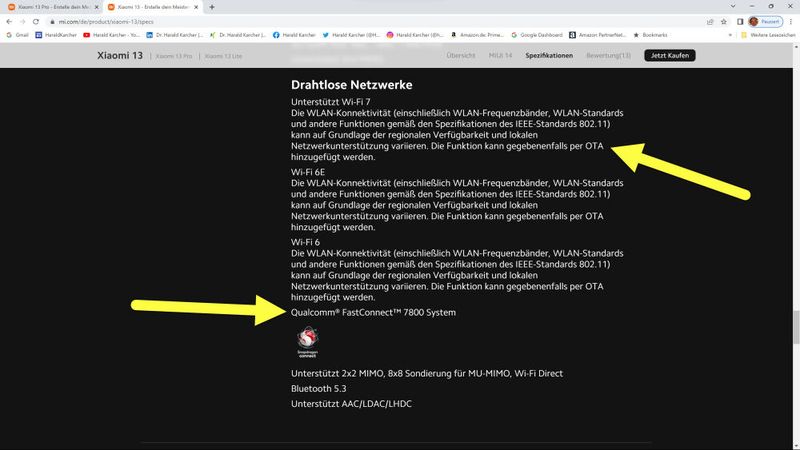Switch to the Xiaomi 13 Pro tab
Viewport: 800px width, 450px height.
click(53, 7)
